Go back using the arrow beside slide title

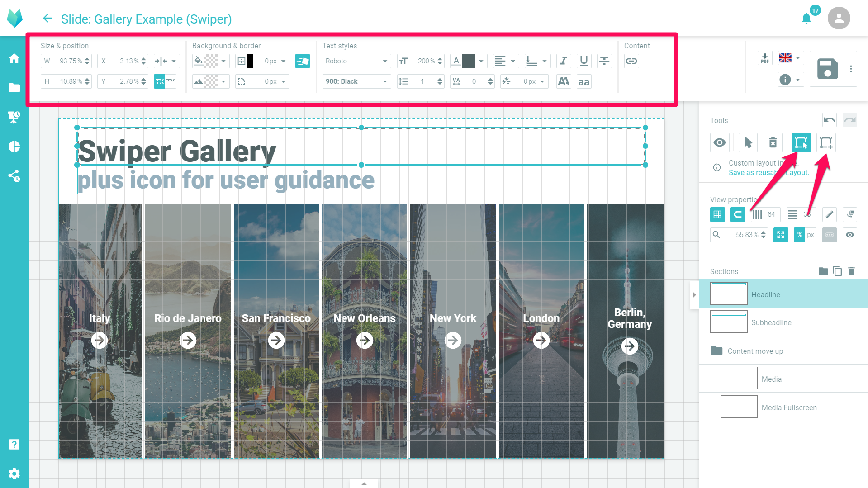47,19
